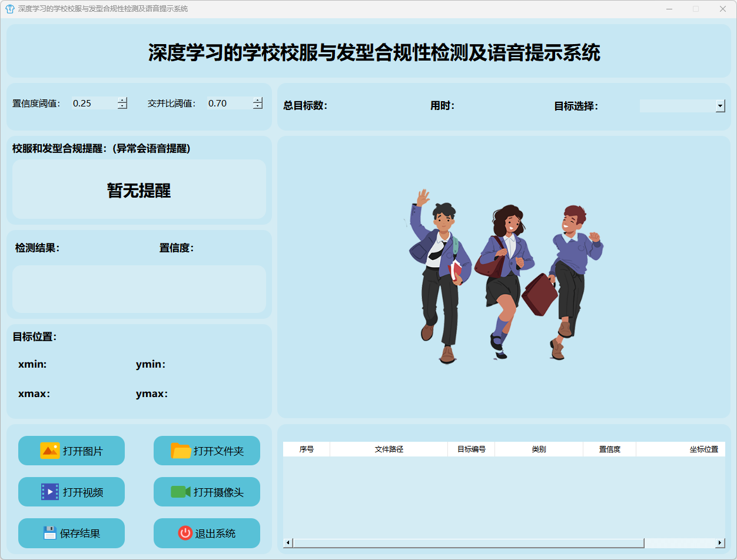Open the 目标选择 dropdown list
This screenshot has height=560, width=737.
[x=720, y=106]
